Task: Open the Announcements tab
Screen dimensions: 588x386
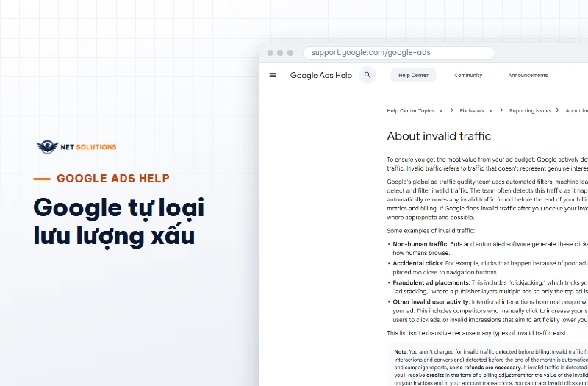Action: (528, 75)
